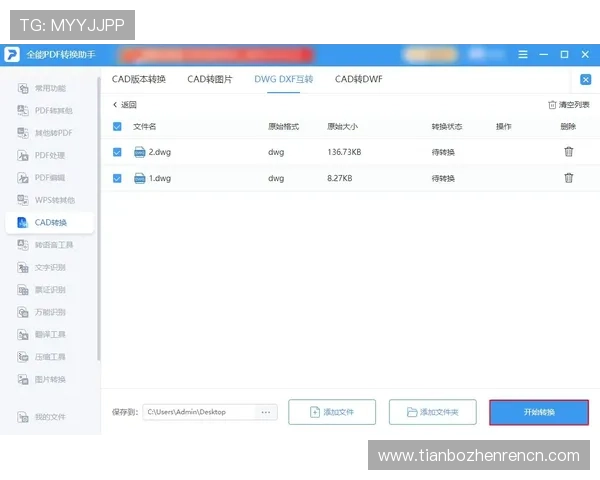Click the dwg format cell for 2.dwg
Viewport: 600px width, 480px height.
(276, 152)
